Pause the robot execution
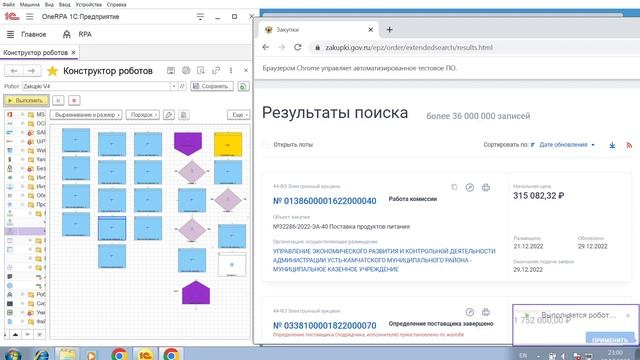This screenshot has width=640, height=360. 58,100
